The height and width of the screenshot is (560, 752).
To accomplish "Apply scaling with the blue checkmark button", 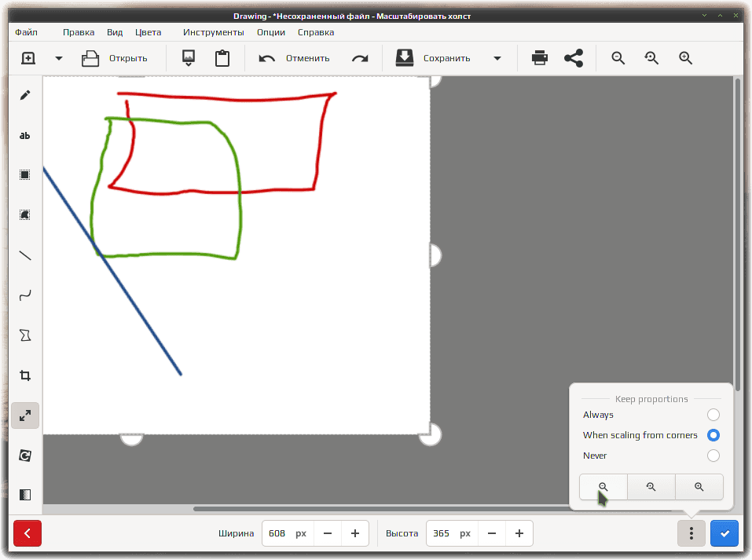I will [724, 533].
